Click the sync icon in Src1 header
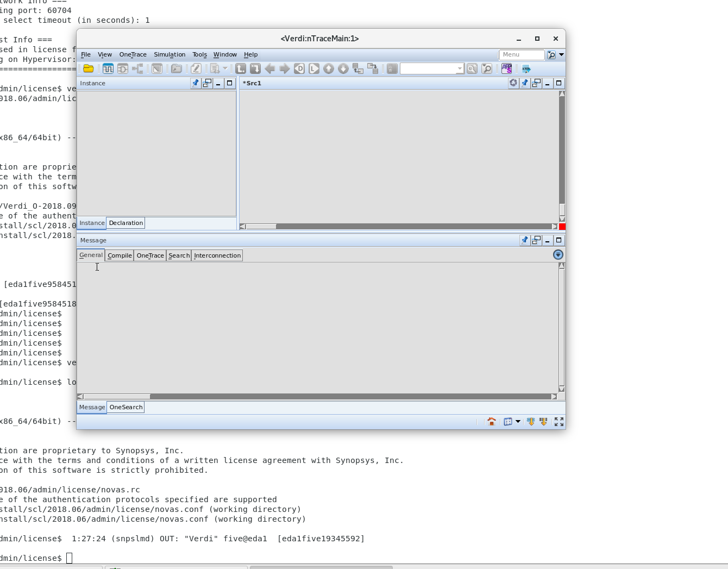Image resolution: width=728 pixels, height=569 pixels. (x=513, y=83)
